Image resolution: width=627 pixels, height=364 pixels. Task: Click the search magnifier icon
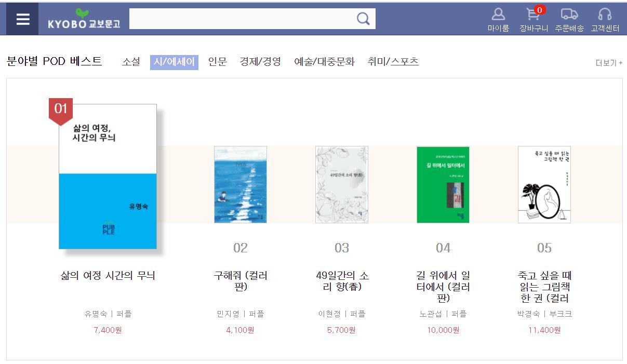pyautogui.click(x=363, y=19)
